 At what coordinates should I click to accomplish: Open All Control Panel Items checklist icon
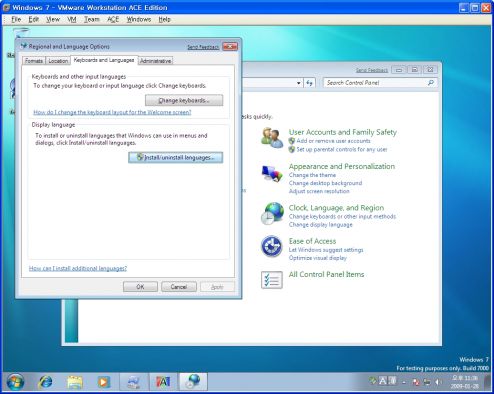[272, 280]
